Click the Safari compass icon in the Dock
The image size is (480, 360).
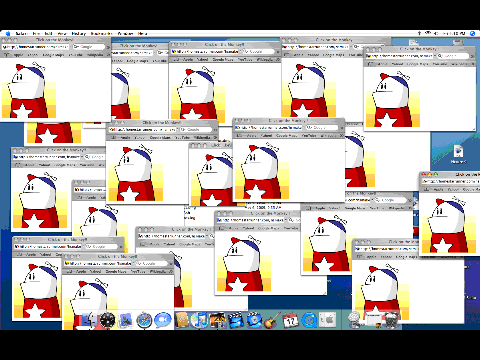144,320
